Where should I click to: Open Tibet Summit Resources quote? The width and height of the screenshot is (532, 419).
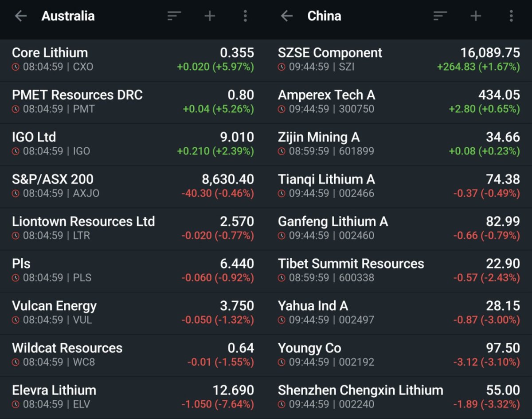399,271
